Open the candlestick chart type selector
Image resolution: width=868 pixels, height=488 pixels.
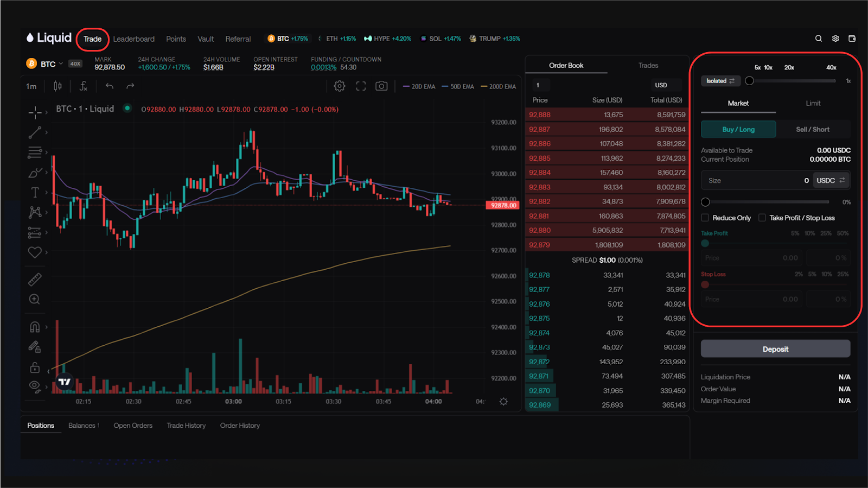pos(58,86)
